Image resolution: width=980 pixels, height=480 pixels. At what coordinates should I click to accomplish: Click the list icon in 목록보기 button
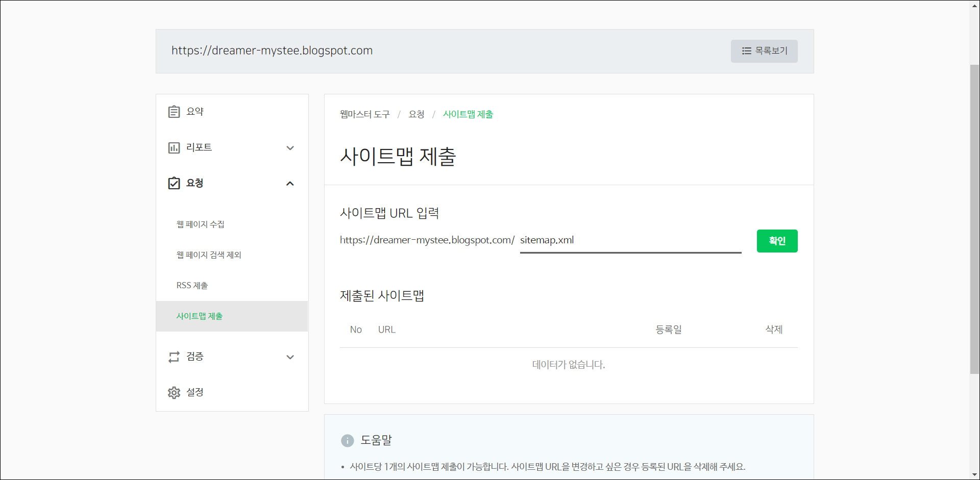[x=747, y=51]
